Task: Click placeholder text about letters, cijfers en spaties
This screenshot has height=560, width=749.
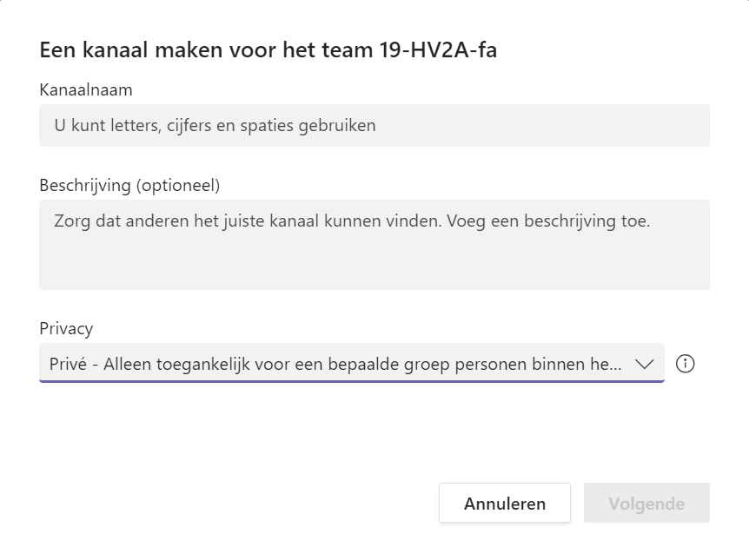Action: click(x=215, y=126)
